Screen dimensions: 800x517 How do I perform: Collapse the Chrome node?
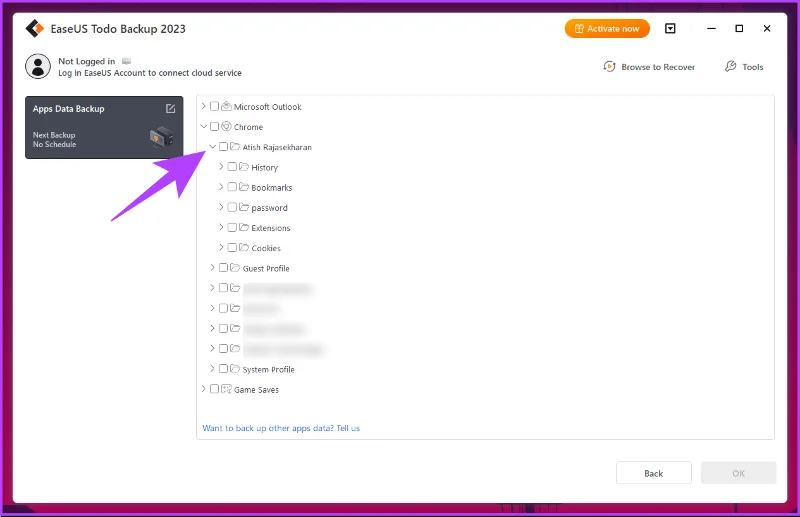point(204,127)
